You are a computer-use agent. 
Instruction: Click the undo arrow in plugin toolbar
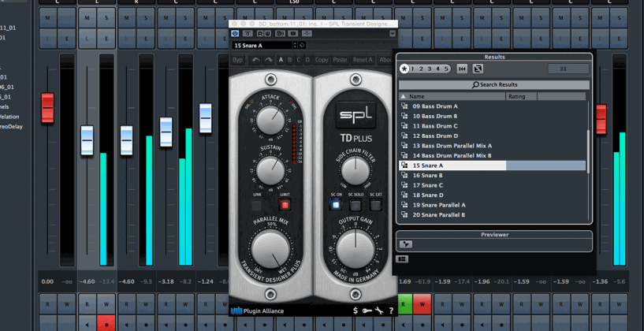point(255,60)
